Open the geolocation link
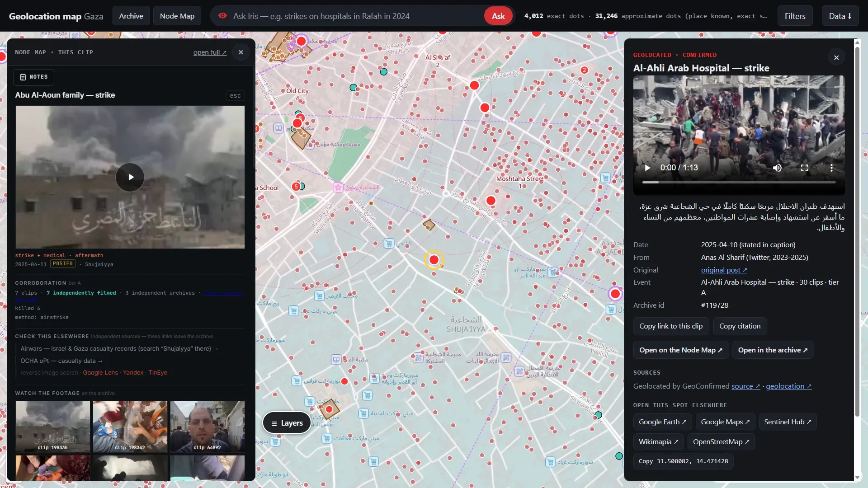 click(x=788, y=386)
